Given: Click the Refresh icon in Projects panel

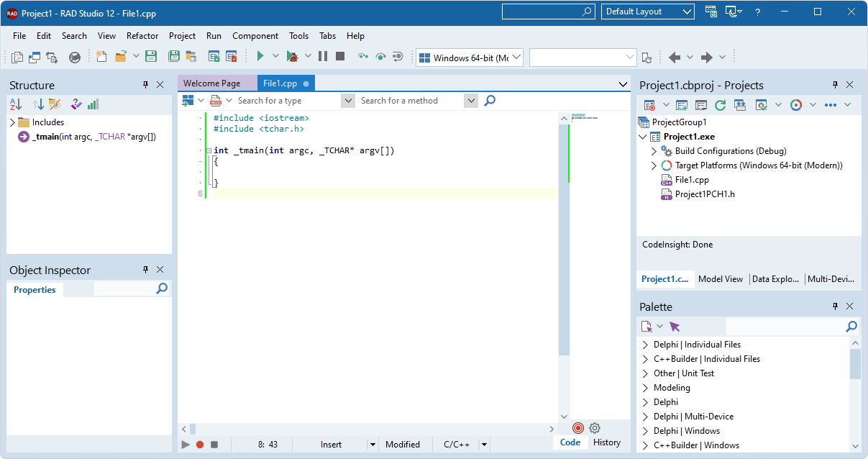Looking at the screenshot, I should (720, 104).
